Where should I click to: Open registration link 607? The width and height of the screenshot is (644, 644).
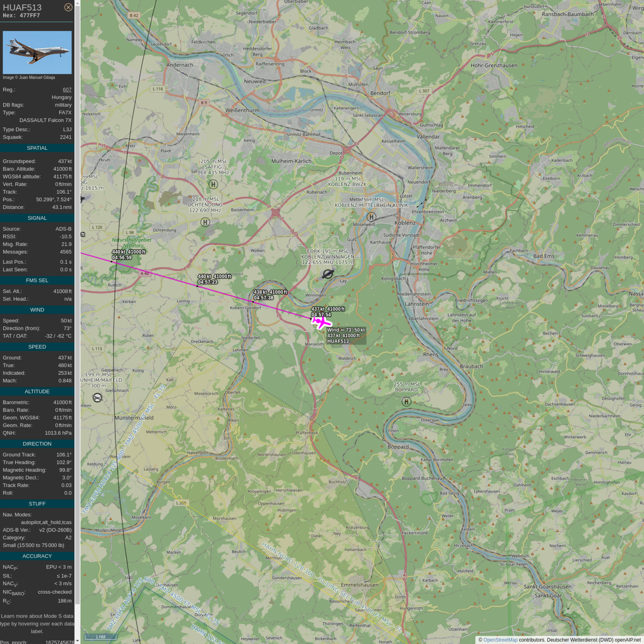67,89
